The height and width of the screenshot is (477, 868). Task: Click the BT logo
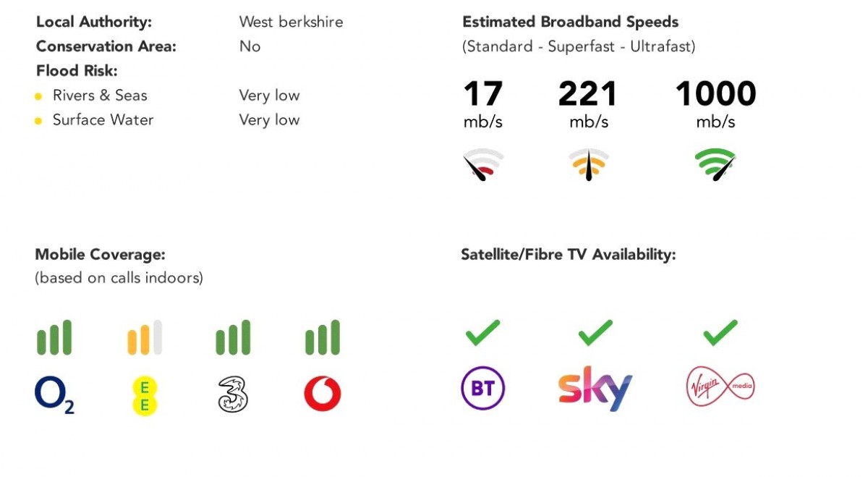[x=482, y=389]
